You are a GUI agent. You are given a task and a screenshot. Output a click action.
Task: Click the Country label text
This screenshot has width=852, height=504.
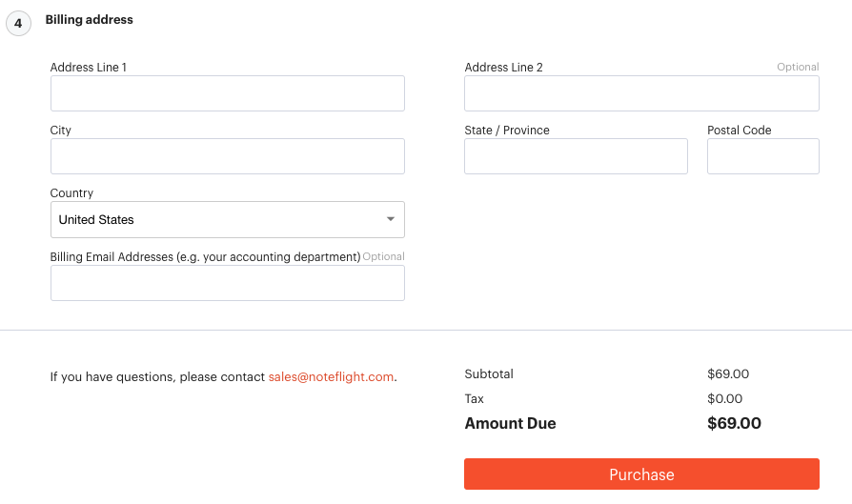71,193
